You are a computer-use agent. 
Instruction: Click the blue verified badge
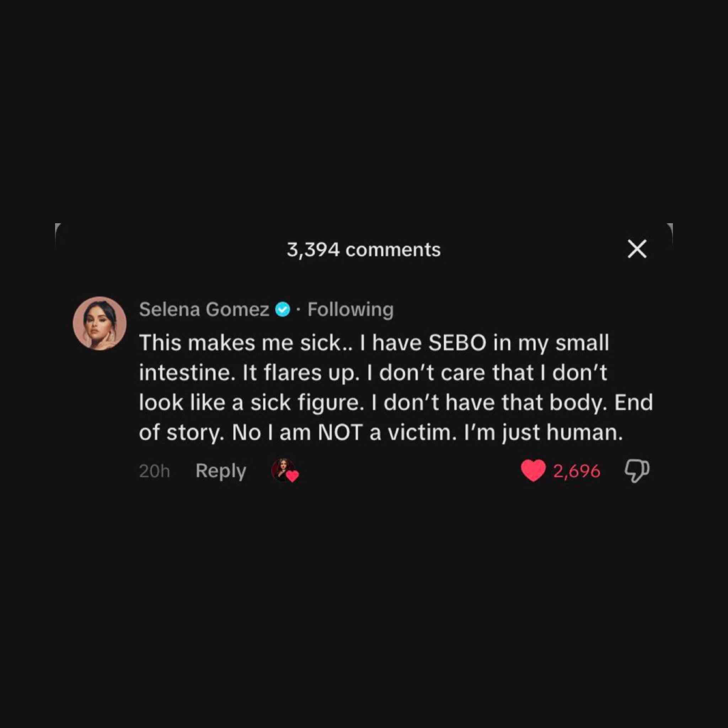(283, 310)
